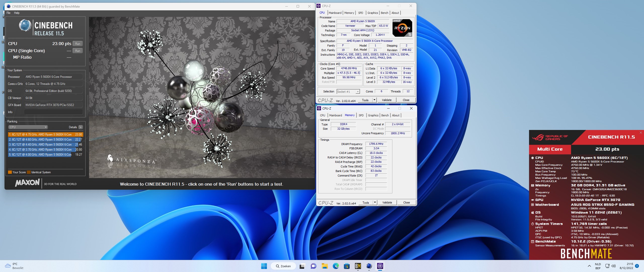Open Tools dropdown arrow in CPU-Z Memory window
Image resolution: width=644 pixels, height=272 pixels.
coord(375,202)
